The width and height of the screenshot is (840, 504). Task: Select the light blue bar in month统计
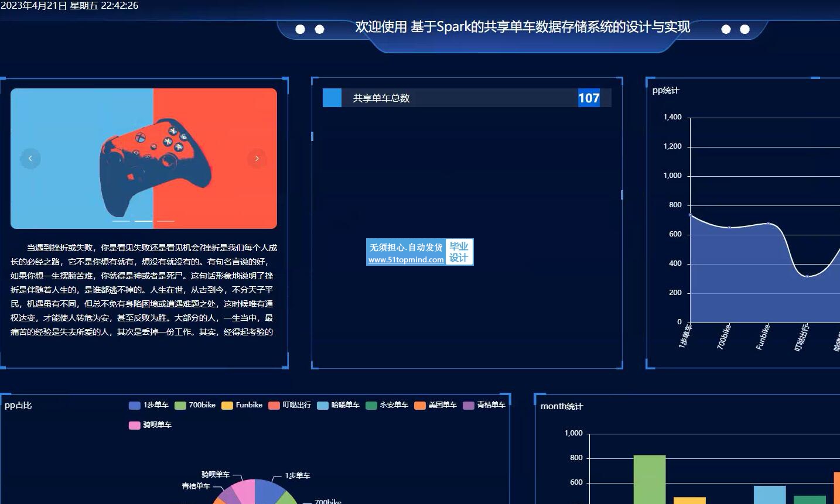pos(770,495)
